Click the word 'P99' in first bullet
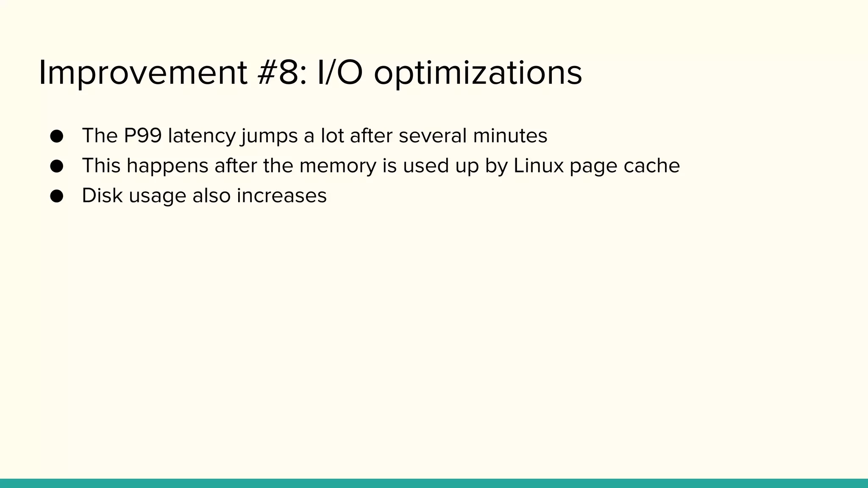Screen dimensions: 868x488 click(143, 136)
